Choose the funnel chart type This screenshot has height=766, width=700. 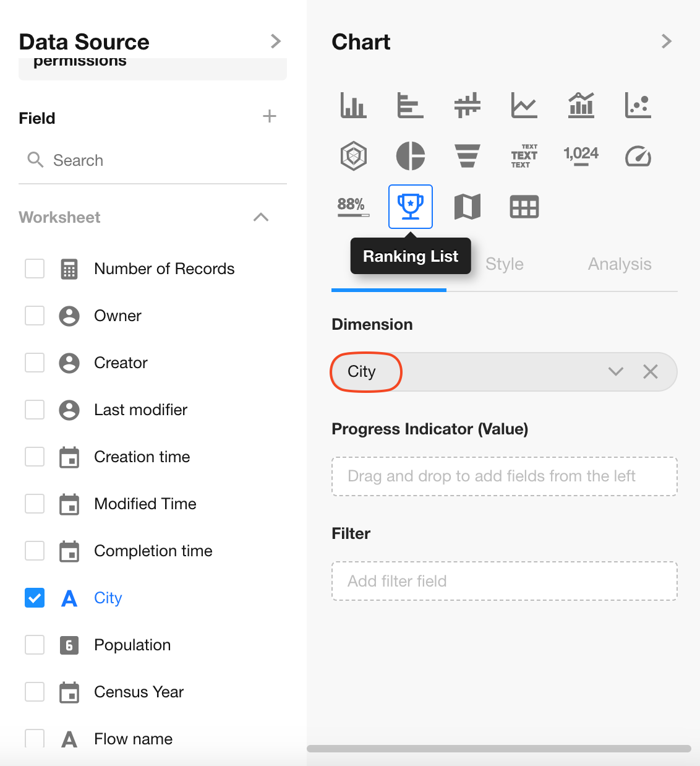click(467, 155)
